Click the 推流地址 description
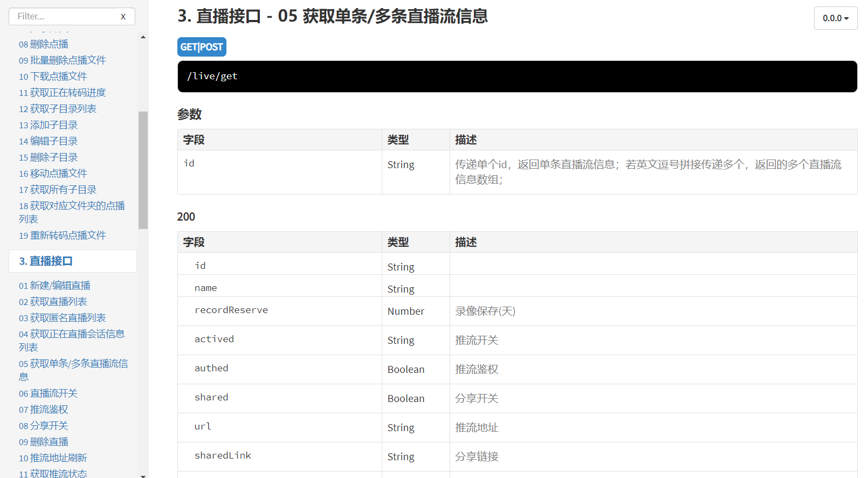Viewport: 868px width, 478px height. click(x=477, y=428)
